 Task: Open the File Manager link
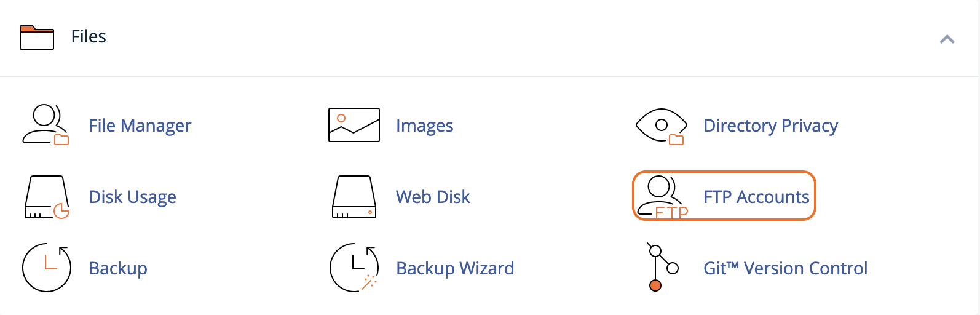point(140,126)
